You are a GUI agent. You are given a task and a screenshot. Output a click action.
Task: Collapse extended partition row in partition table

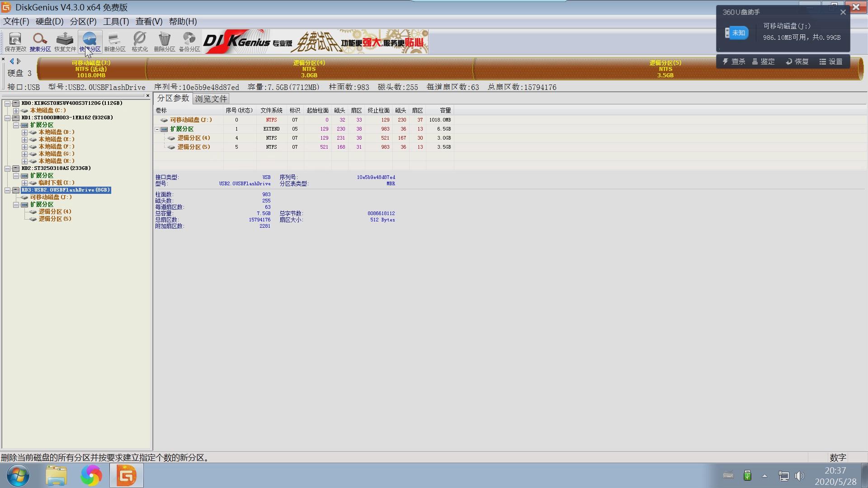pyautogui.click(x=157, y=129)
